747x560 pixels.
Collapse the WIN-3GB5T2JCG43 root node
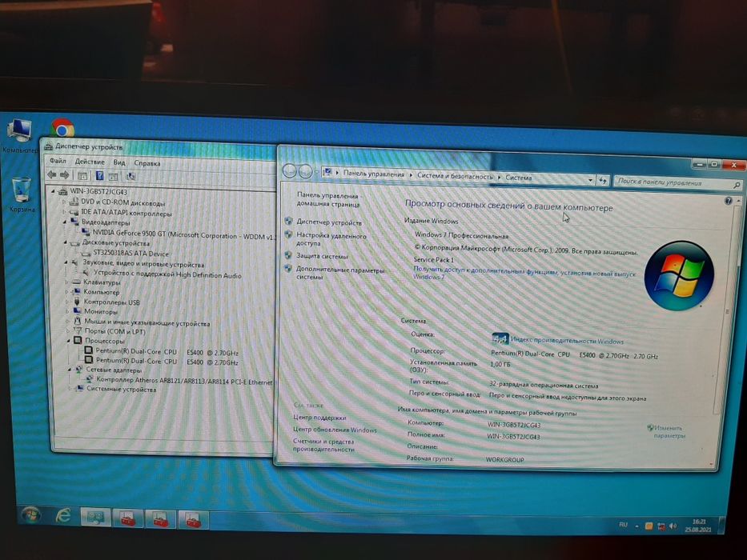(x=53, y=191)
